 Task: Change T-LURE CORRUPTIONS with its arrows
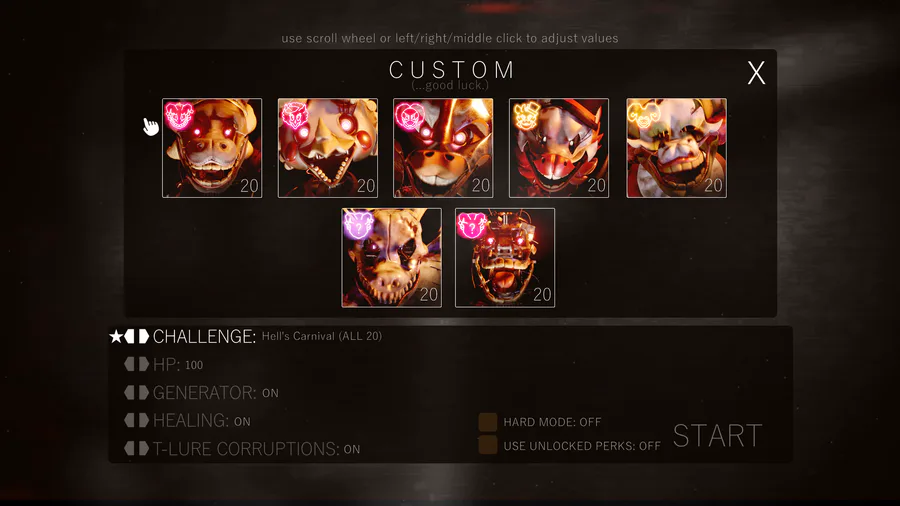click(x=137, y=448)
